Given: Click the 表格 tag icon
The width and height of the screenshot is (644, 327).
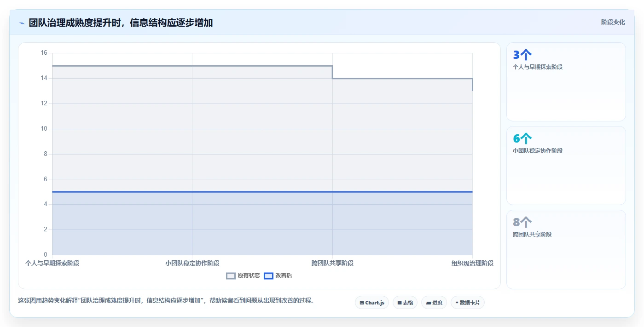Looking at the screenshot, I should pyautogui.click(x=400, y=303).
